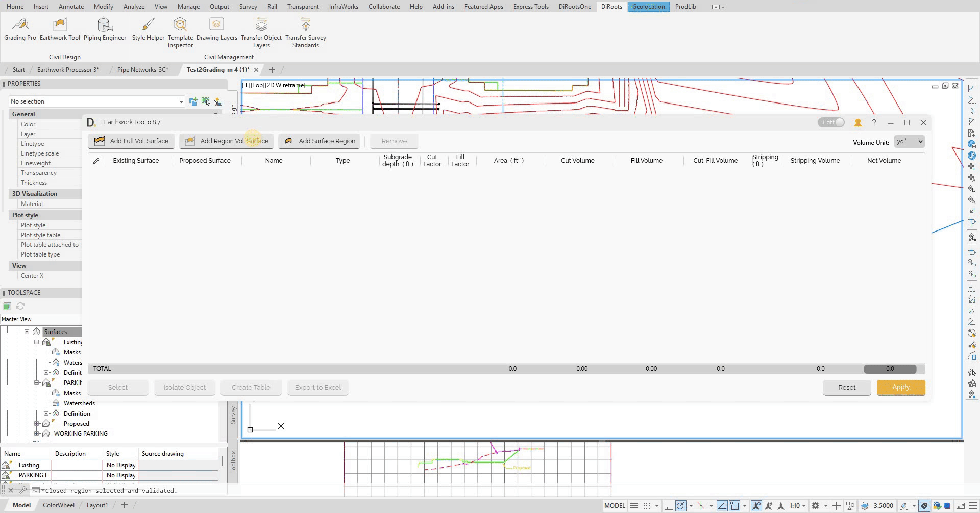Open the DiRootsOne menu

574,7
